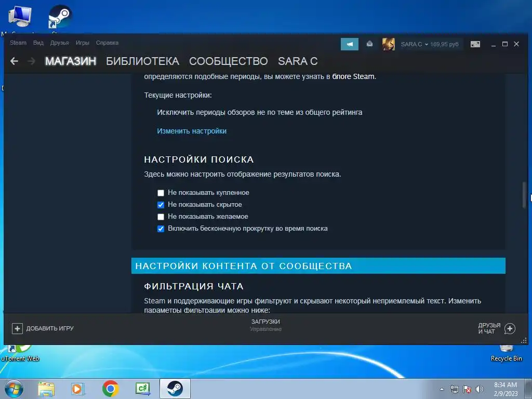Viewport: 532px width, 399px height.
Task: Click the network tray icon
Action: (454, 389)
